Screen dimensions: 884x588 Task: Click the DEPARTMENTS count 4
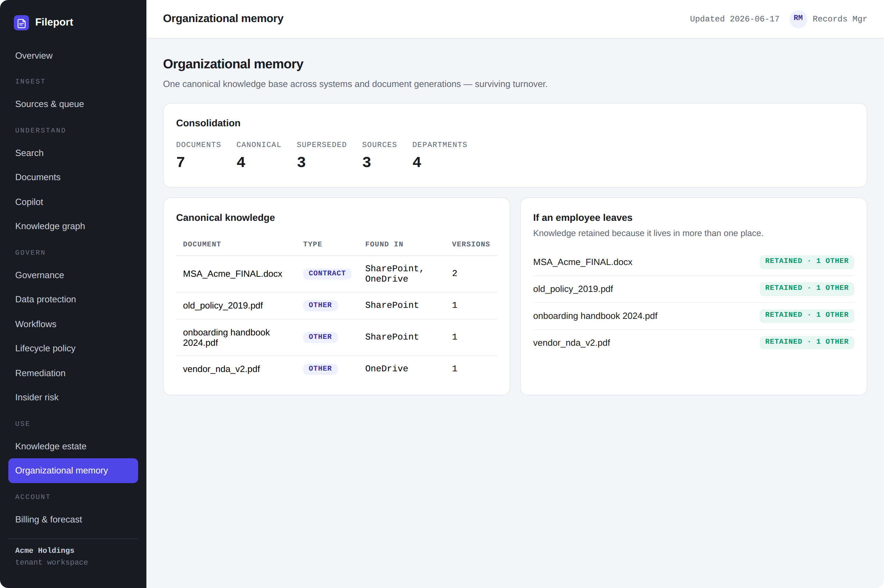click(417, 162)
